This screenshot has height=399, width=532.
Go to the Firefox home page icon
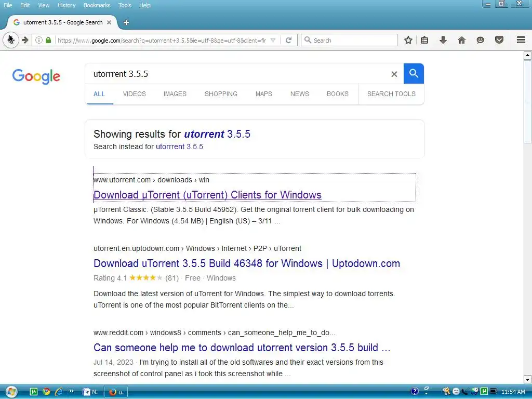pyautogui.click(x=461, y=41)
